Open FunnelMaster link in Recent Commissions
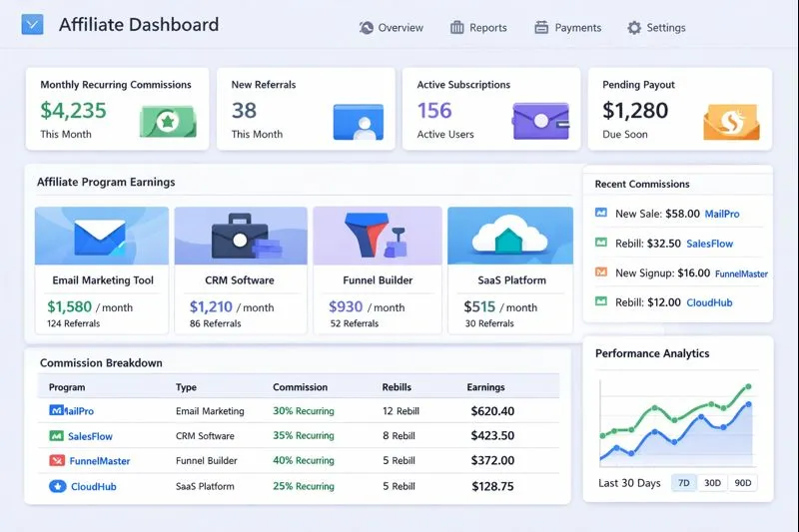Image resolution: width=799 pixels, height=532 pixels. point(741,273)
